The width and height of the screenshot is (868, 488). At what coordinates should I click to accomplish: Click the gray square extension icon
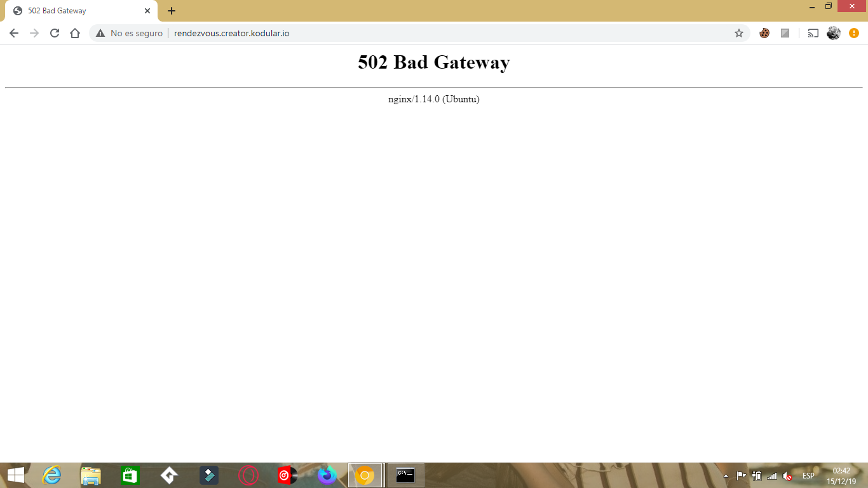click(x=785, y=33)
